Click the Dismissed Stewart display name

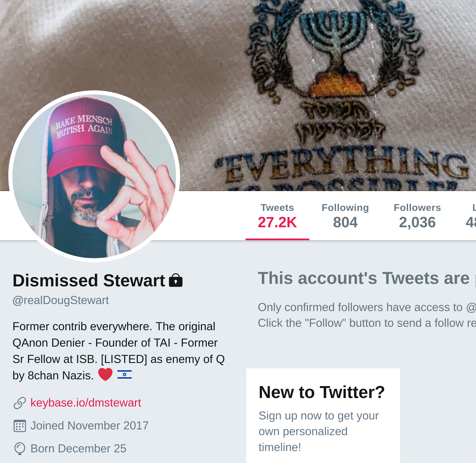click(x=89, y=280)
